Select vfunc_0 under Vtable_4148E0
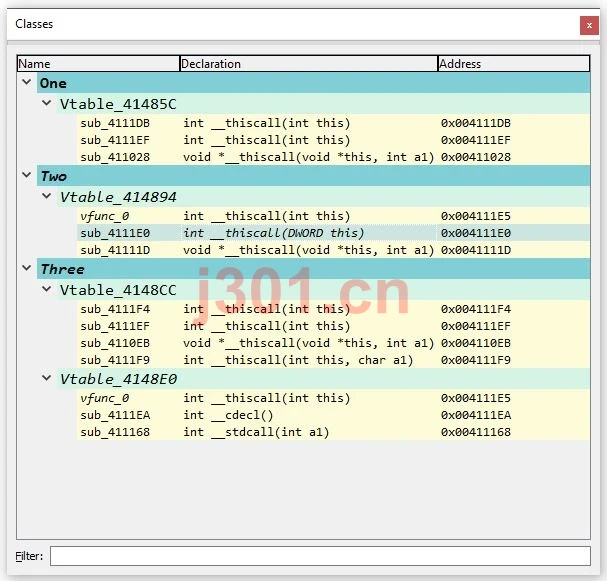Image resolution: width=607 pixels, height=581 pixels. tap(105, 398)
